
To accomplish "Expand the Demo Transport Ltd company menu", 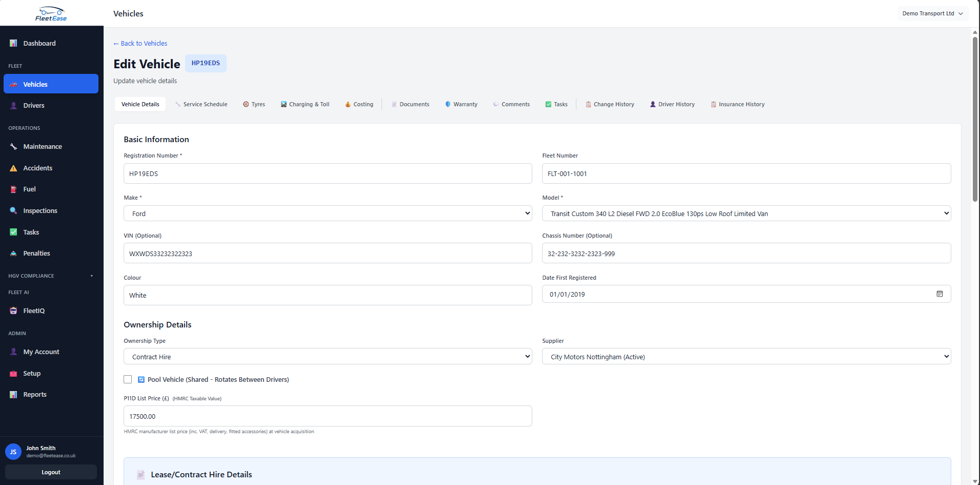I will pyautogui.click(x=933, y=13).
